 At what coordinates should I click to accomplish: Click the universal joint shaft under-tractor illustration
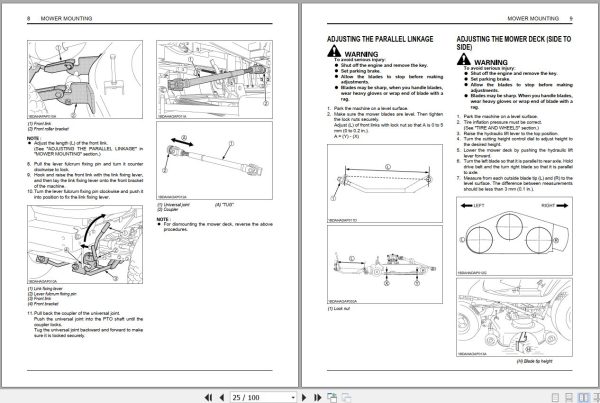tap(214, 79)
